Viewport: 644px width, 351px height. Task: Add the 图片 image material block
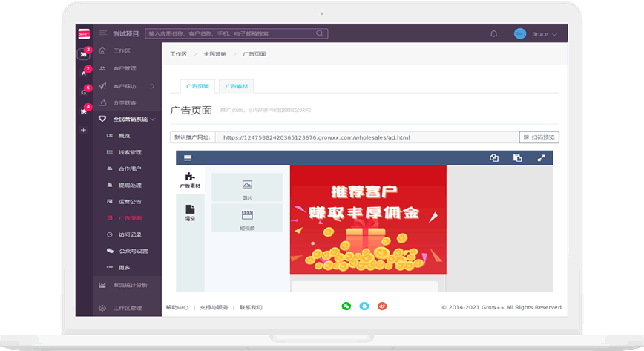point(247,188)
